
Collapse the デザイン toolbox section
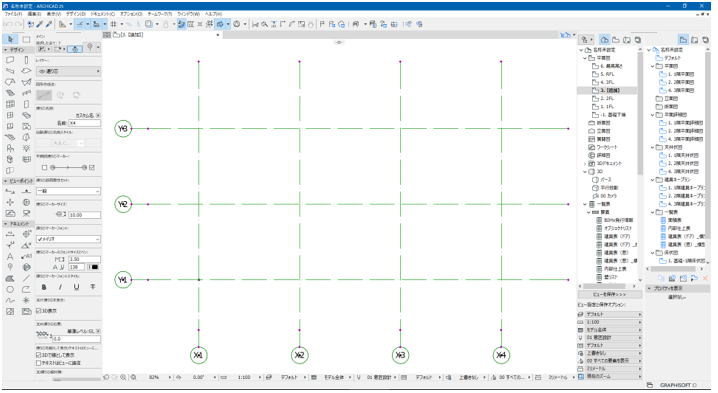coord(6,49)
